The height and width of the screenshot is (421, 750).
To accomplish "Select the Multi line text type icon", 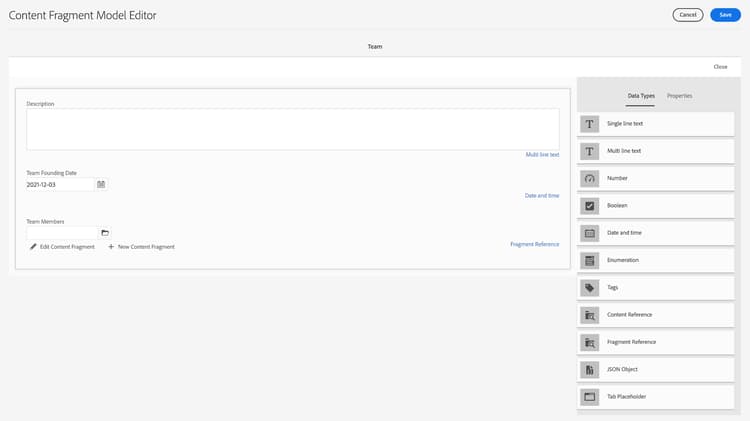I will tap(589, 151).
